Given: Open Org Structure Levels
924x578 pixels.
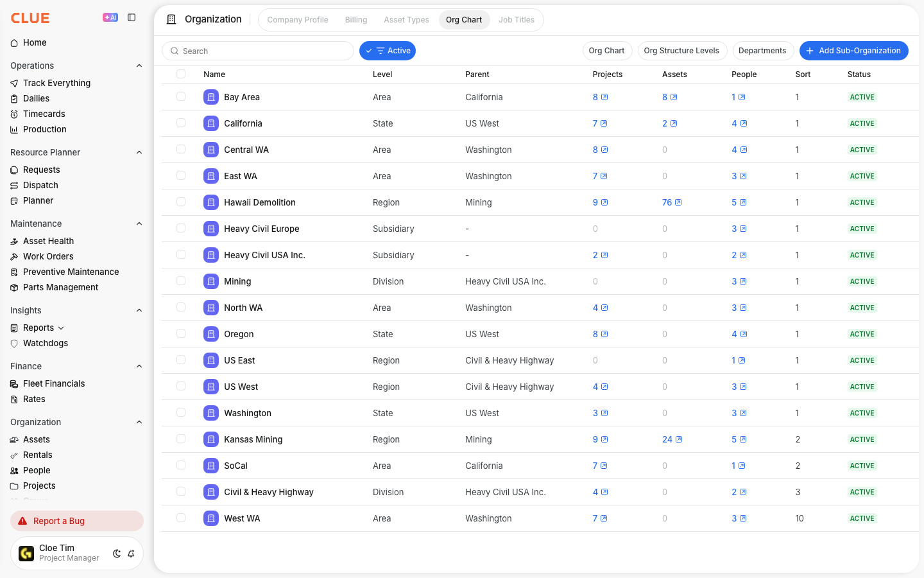Looking at the screenshot, I should pyautogui.click(x=682, y=51).
